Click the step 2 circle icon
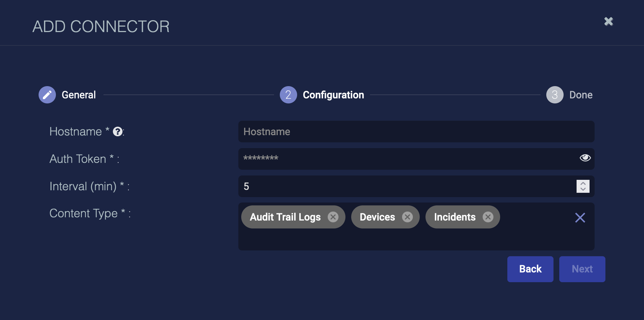This screenshot has height=320, width=644. 288,95
